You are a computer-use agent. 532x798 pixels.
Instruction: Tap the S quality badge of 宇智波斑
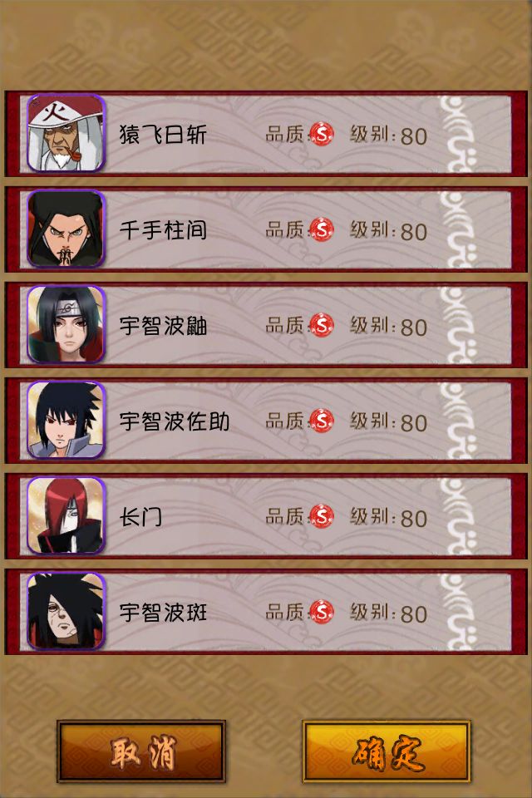pyautogui.click(x=322, y=613)
